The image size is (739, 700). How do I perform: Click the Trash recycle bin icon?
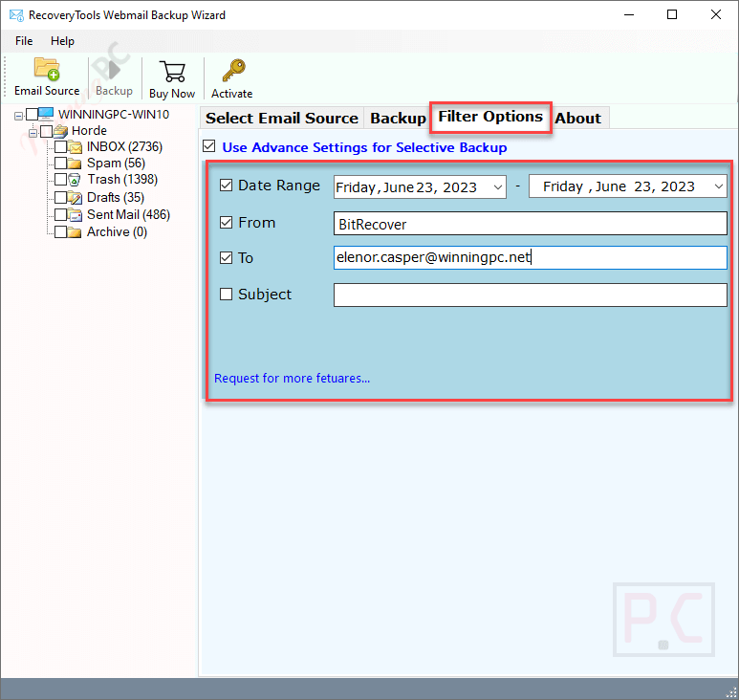coord(75,180)
